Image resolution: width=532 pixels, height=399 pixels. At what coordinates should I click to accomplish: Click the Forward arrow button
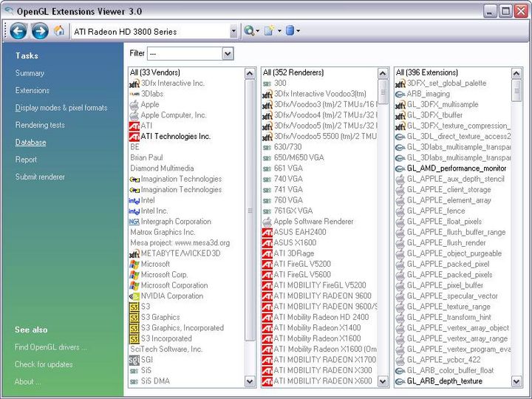point(40,31)
